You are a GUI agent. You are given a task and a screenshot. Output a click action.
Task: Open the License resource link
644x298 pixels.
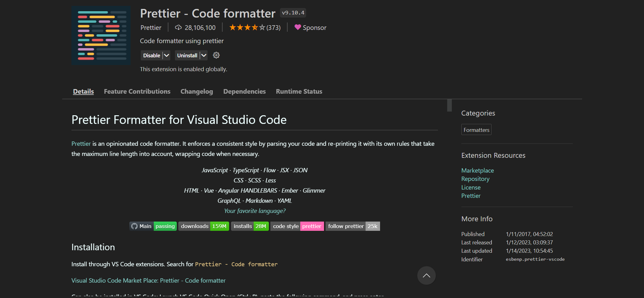(471, 187)
